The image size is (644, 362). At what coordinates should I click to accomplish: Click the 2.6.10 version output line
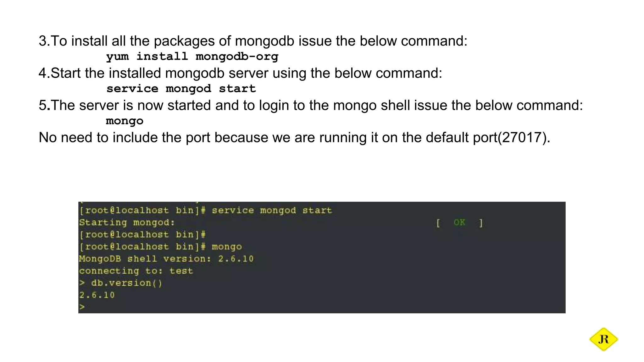pos(97,295)
